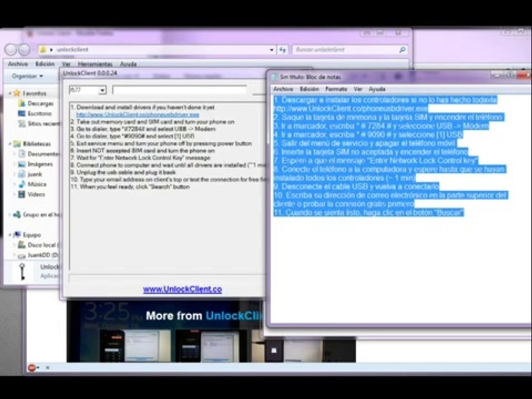Open the Imágenes library
Image resolution: width=532 pixels, height=399 pixels.
click(x=40, y=164)
